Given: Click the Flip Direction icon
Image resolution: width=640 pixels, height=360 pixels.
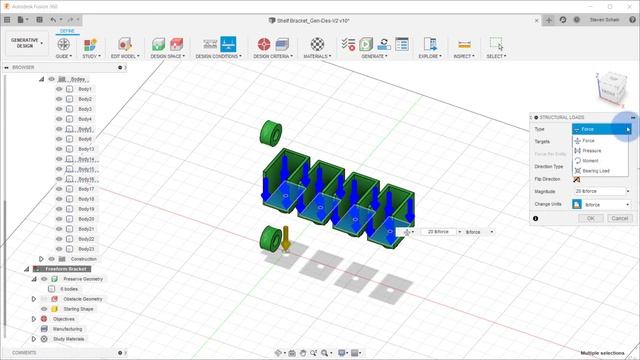Looking at the screenshot, I should (577, 179).
